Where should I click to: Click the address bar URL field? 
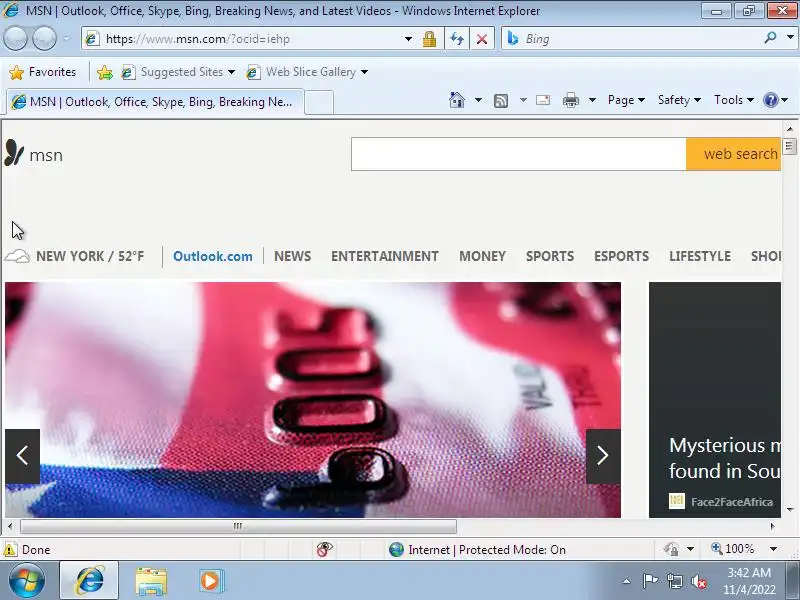(245, 39)
